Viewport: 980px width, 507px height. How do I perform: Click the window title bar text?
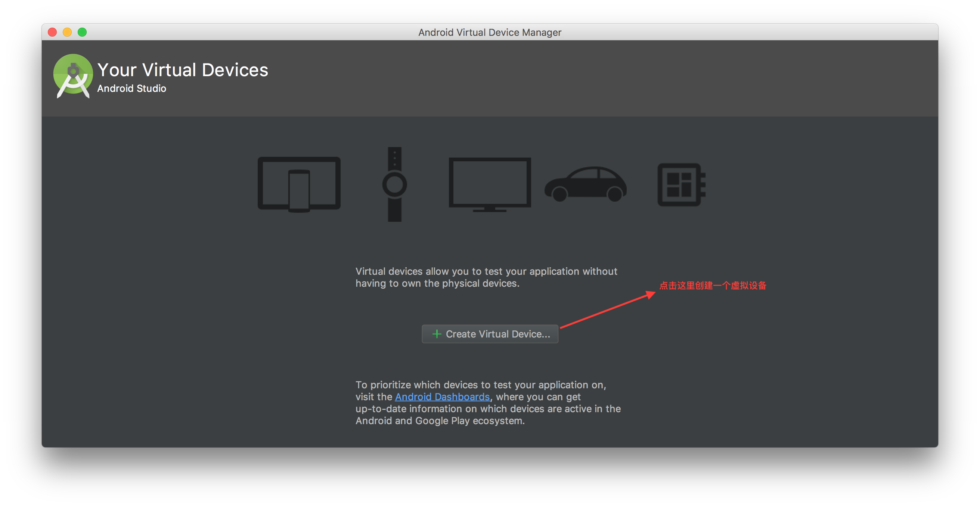coord(490,32)
